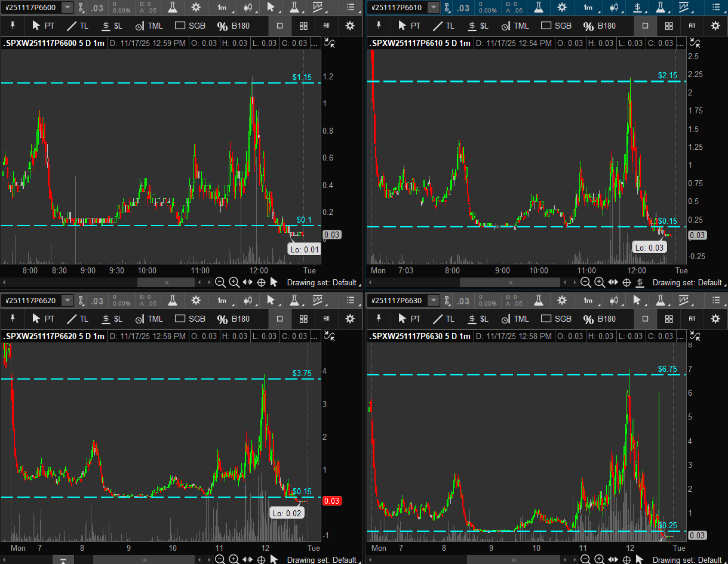The height and width of the screenshot is (564, 728).
Task: Open the 1m timeframe menu on P6610 chart
Action: point(588,7)
